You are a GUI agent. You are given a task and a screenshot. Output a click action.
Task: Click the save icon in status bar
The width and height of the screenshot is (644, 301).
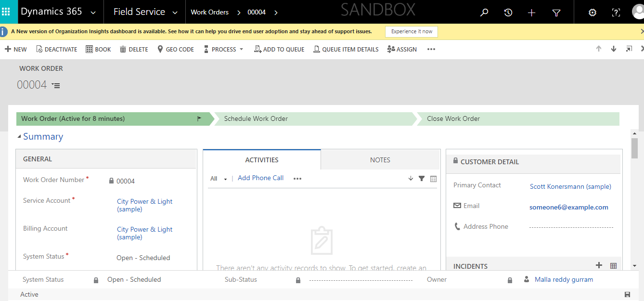(x=627, y=294)
